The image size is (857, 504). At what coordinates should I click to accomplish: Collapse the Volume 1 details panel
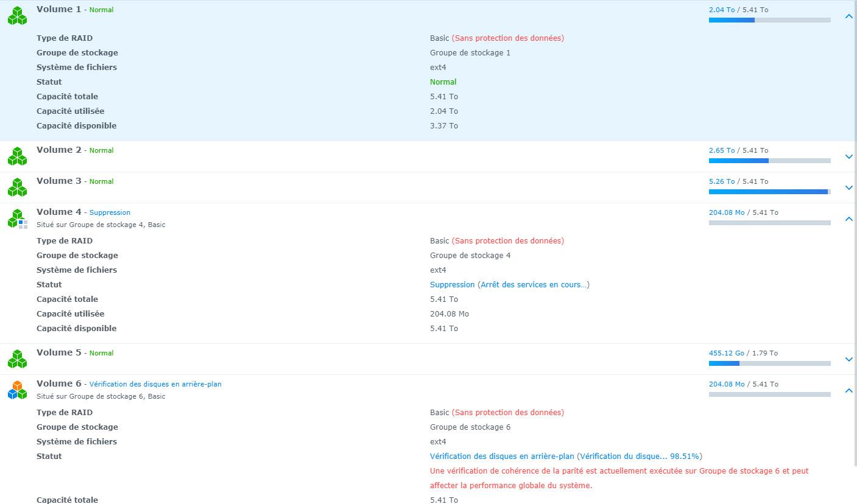click(849, 16)
